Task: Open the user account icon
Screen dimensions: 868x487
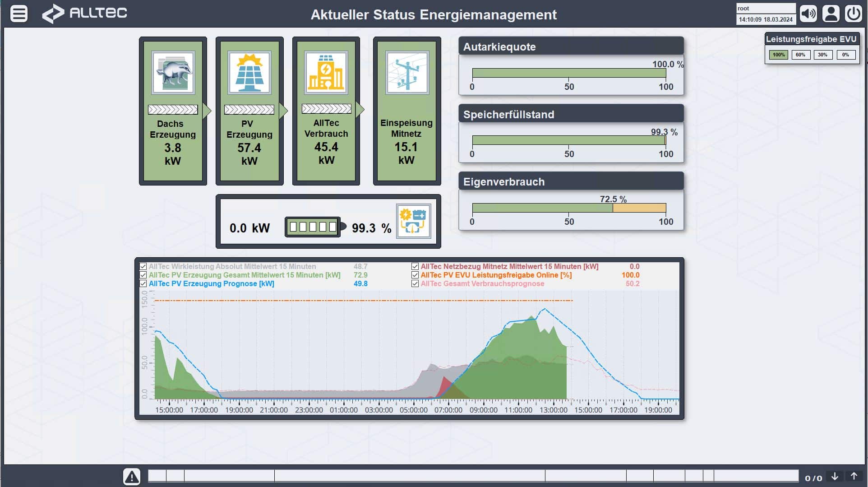Action: click(x=831, y=14)
